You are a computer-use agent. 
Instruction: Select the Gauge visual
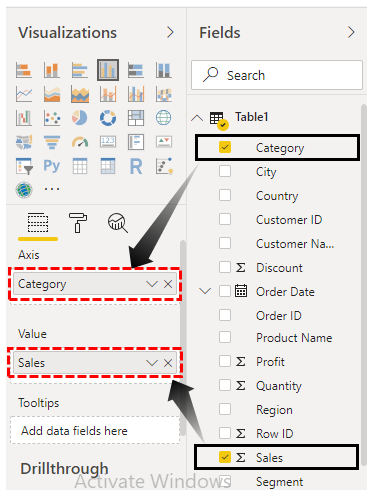[80, 142]
